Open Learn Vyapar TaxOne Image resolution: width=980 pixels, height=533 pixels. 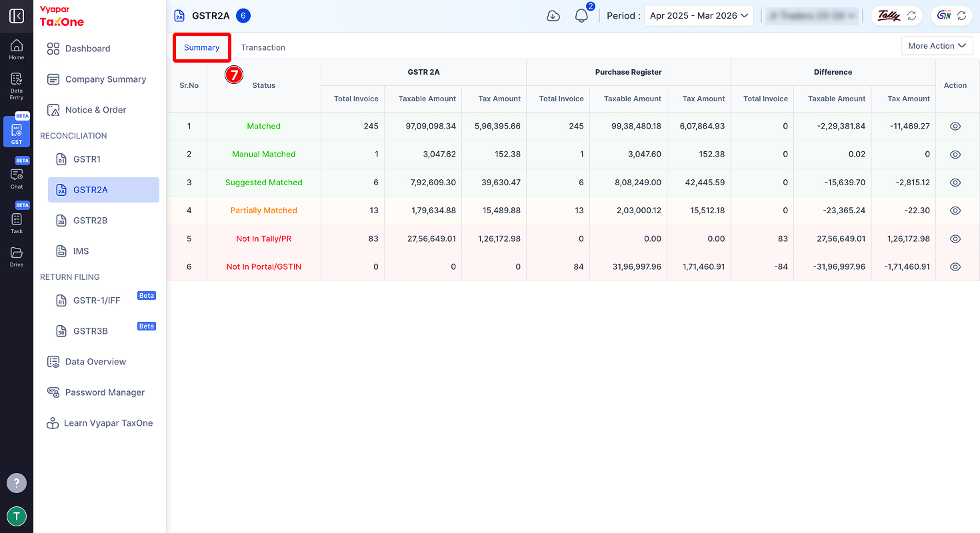point(100,423)
